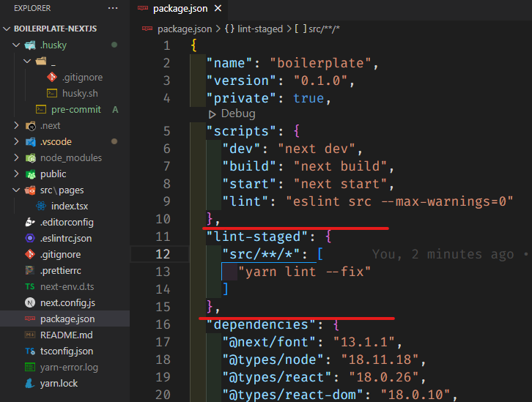Click line number 12 in the gutter
The image size is (532, 402).
[162, 254]
